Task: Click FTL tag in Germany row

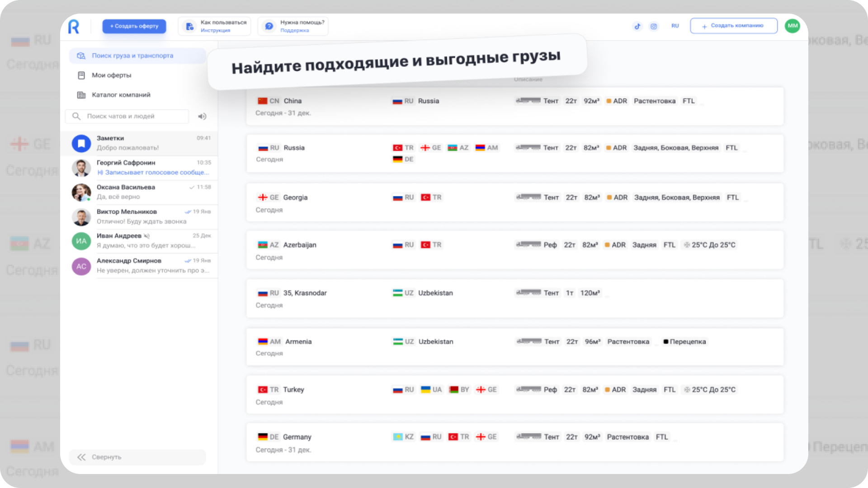Action: click(x=662, y=437)
